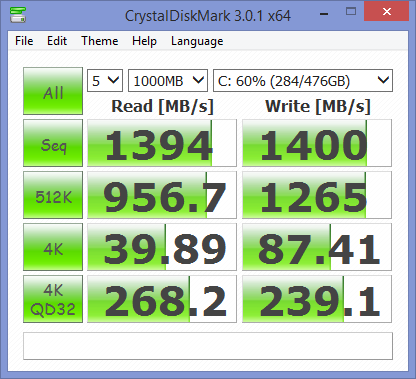Click the 4K write result 87.41
This screenshot has width=416, height=379.
click(x=317, y=247)
